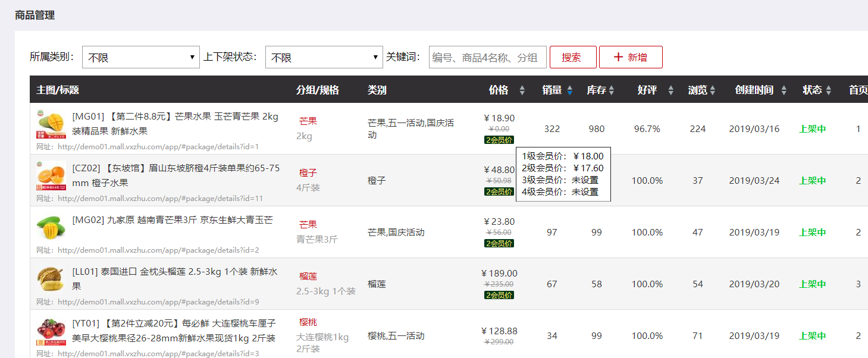Click the product URL ending in id=1
This screenshot has width=868, height=358.
(158, 147)
